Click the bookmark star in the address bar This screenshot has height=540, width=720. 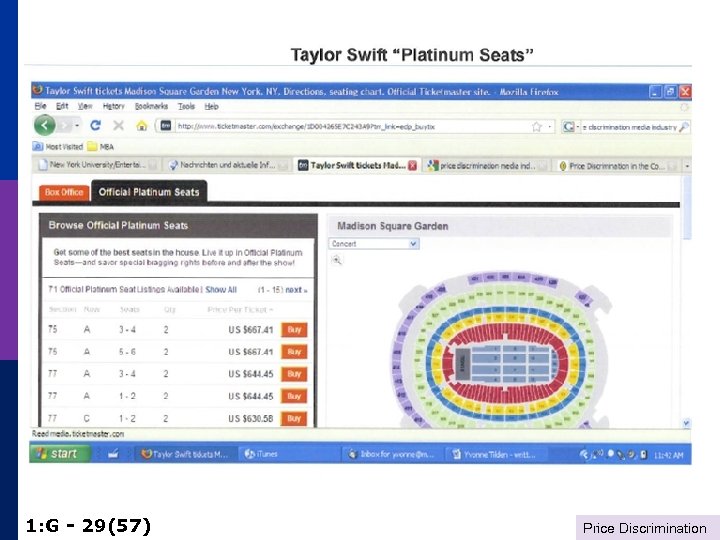(x=538, y=127)
